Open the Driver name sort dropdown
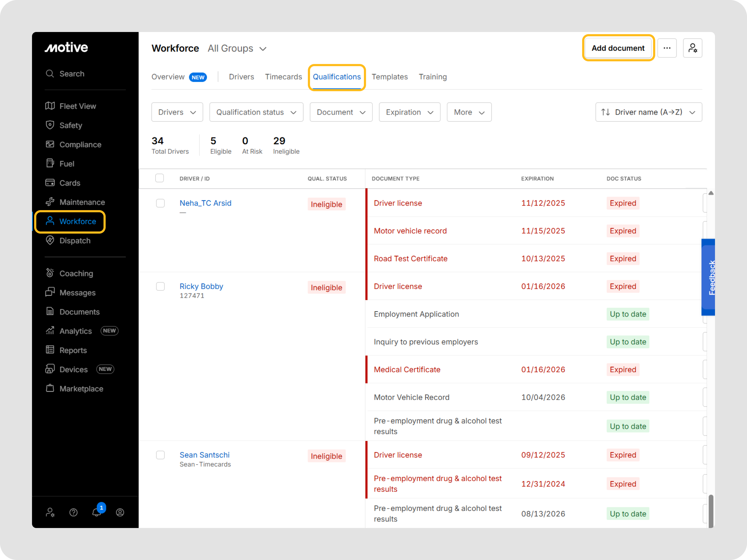 click(648, 112)
